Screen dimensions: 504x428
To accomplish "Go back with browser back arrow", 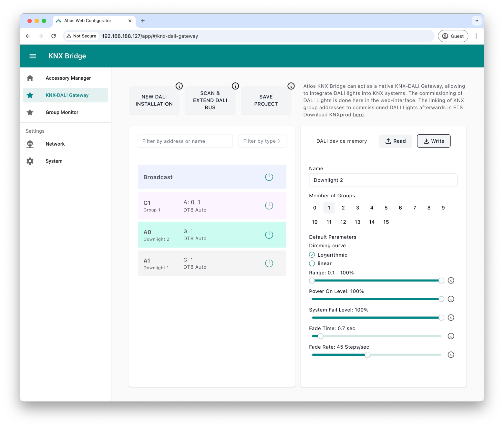I will (x=28, y=36).
